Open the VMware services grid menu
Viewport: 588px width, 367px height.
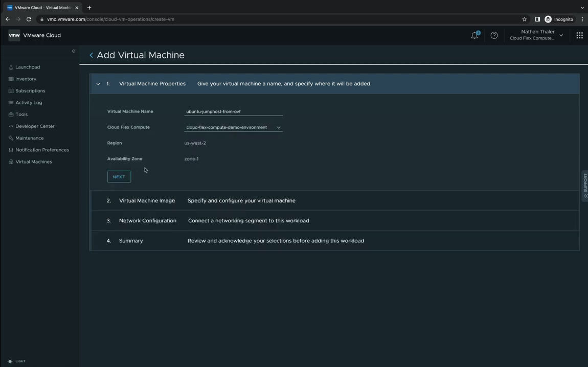click(x=579, y=35)
